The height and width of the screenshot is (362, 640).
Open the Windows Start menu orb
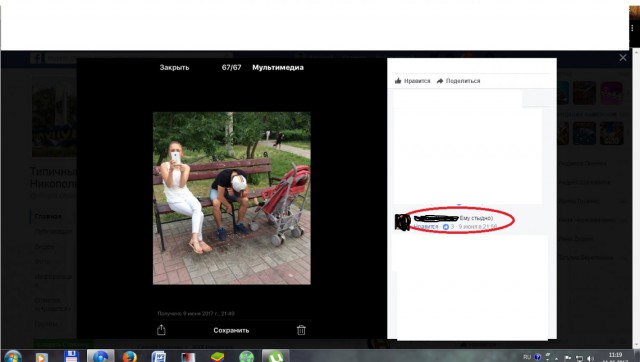[x=13, y=357]
